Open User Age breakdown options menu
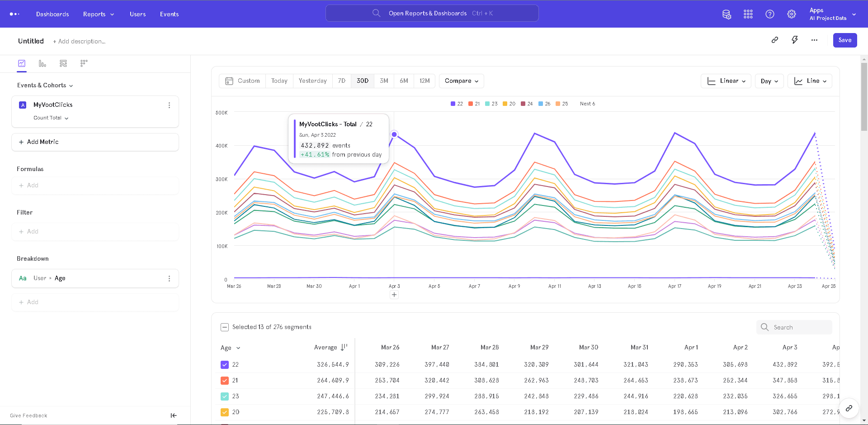Viewport: 868px width, 425px height. click(x=170, y=278)
